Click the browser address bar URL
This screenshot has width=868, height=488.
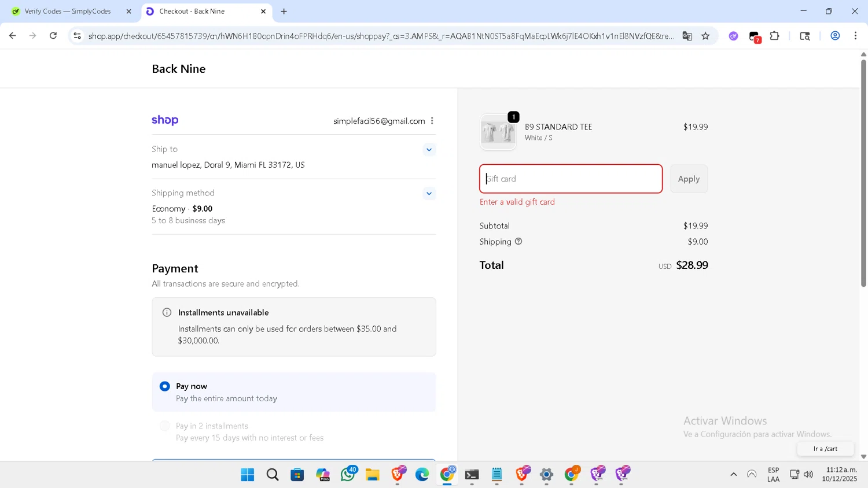point(381,36)
